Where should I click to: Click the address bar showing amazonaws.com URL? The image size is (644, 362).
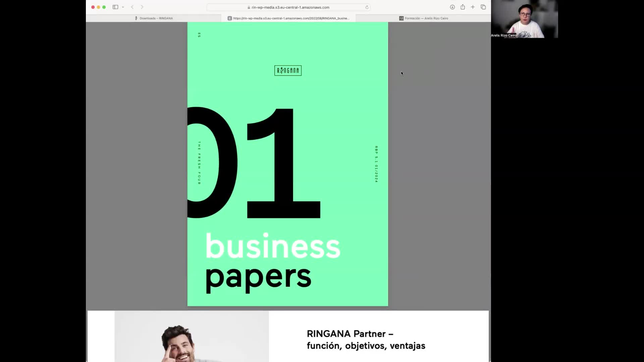click(288, 7)
